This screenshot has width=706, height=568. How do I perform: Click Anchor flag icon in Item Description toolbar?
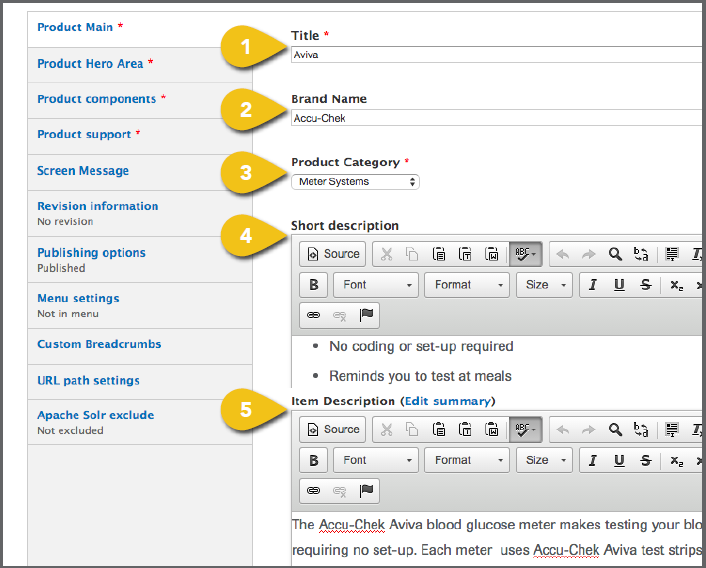[366, 490]
